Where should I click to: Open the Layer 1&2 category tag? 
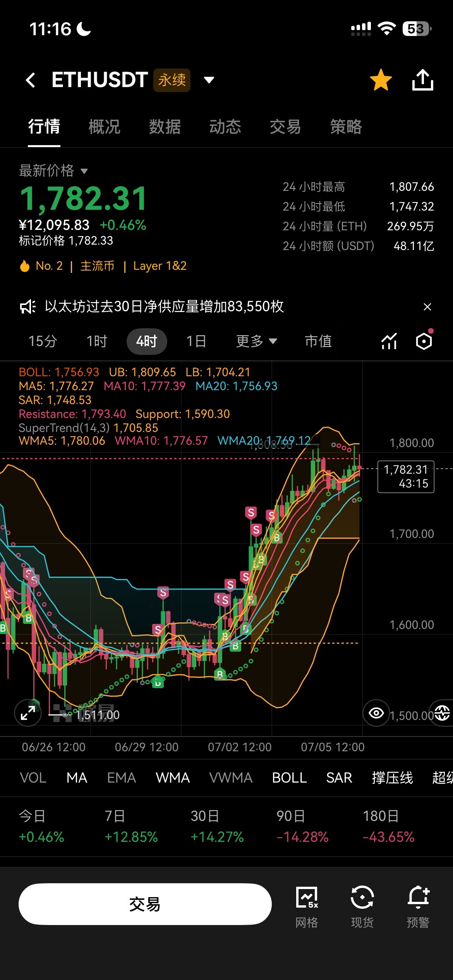160,266
